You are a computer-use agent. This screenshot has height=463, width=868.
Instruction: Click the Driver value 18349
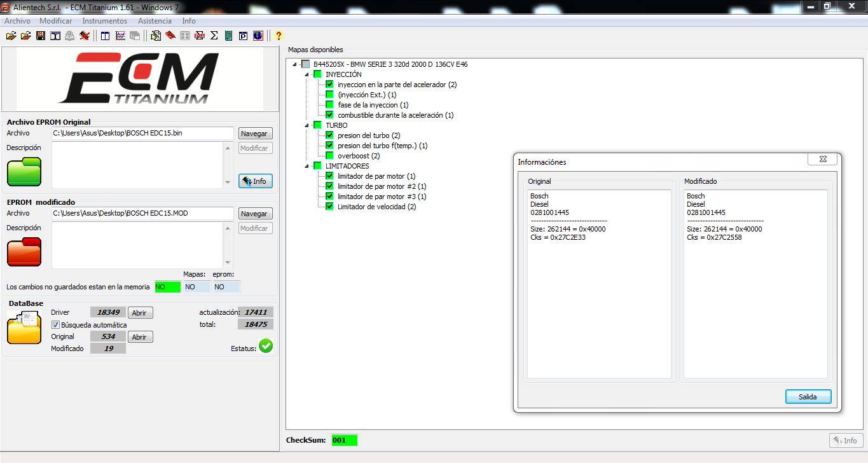tap(107, 312)
